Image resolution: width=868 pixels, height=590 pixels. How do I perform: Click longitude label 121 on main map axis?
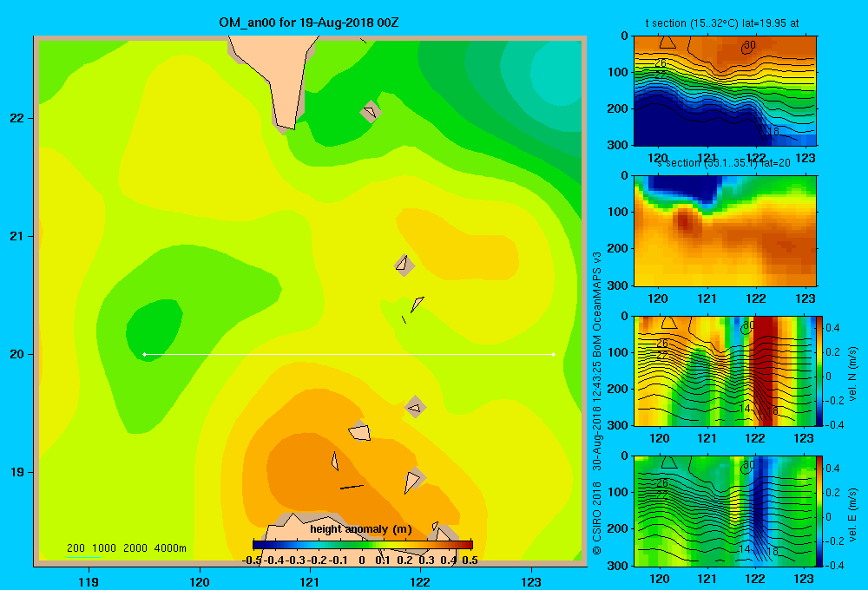click(x=310, y=582)
